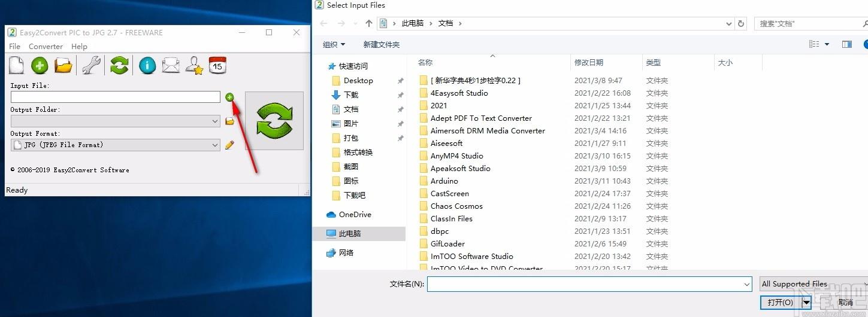Click the Forward arrow in file dialog
Image resolution: width=868 pixels, height=317 pixels.
[341, 23]
